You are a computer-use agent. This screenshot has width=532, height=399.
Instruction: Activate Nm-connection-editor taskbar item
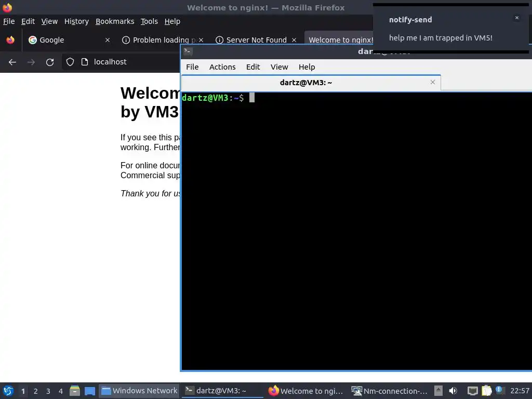click(390, 391)
